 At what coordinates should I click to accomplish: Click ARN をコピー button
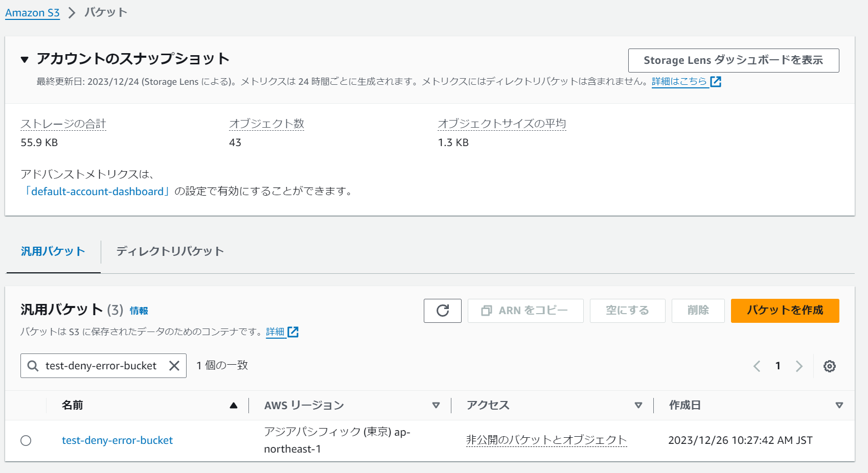(x=526, y=311)
